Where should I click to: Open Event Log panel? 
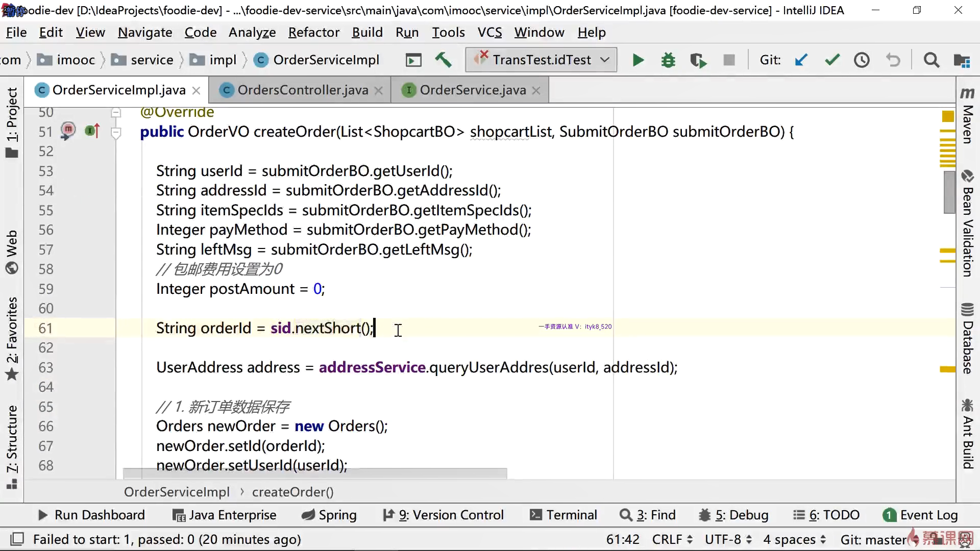coord(920,515)
